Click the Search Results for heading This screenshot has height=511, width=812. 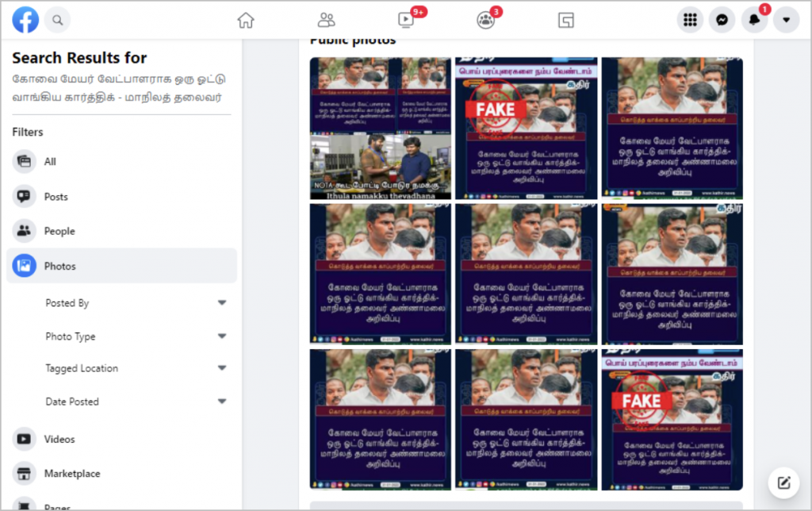click(79, 58)
